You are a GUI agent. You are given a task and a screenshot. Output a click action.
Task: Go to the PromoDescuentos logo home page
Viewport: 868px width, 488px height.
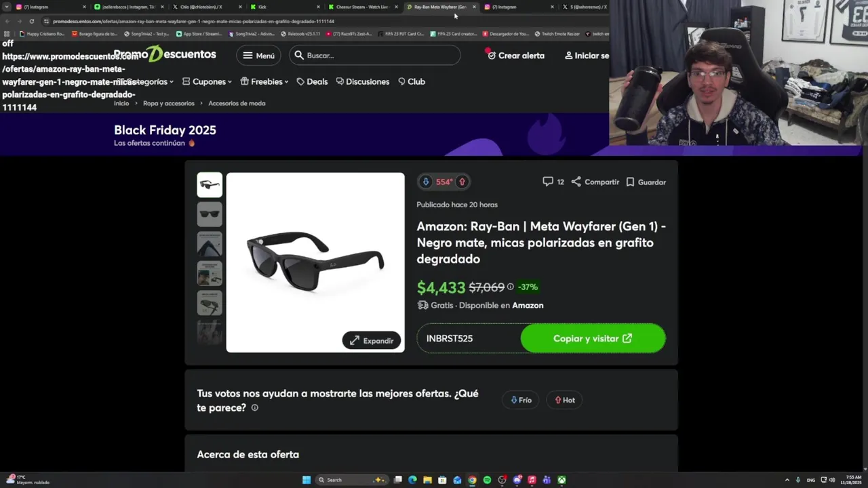point(165,55)
